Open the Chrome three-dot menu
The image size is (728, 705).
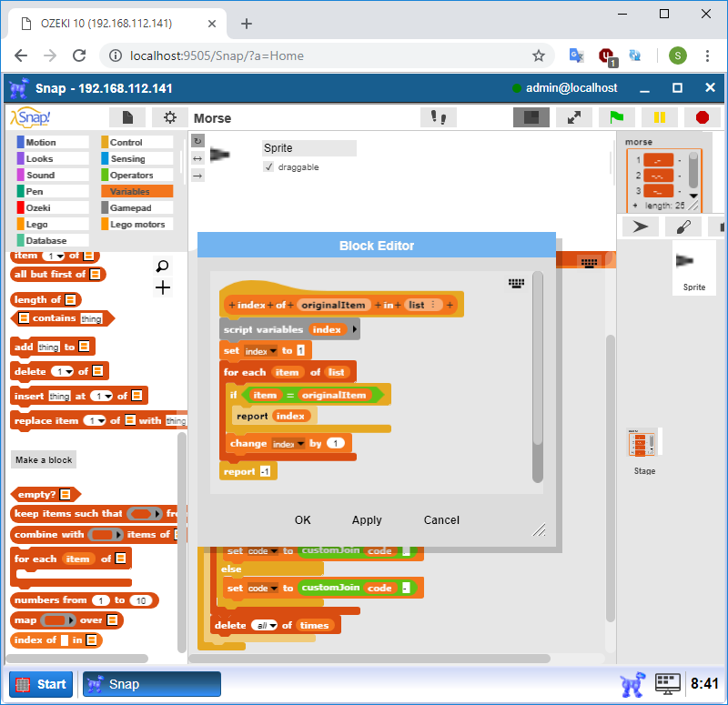click(x=707, y=55)
